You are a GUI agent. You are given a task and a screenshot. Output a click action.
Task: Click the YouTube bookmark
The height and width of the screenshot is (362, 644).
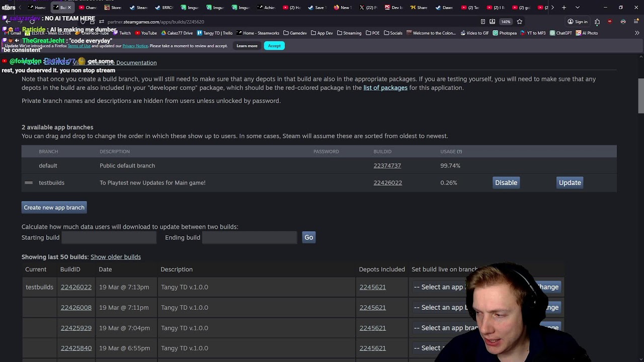[146, 33]
